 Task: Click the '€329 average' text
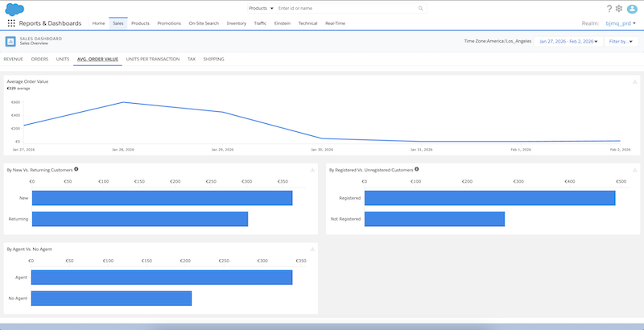(x=19, y=89)
